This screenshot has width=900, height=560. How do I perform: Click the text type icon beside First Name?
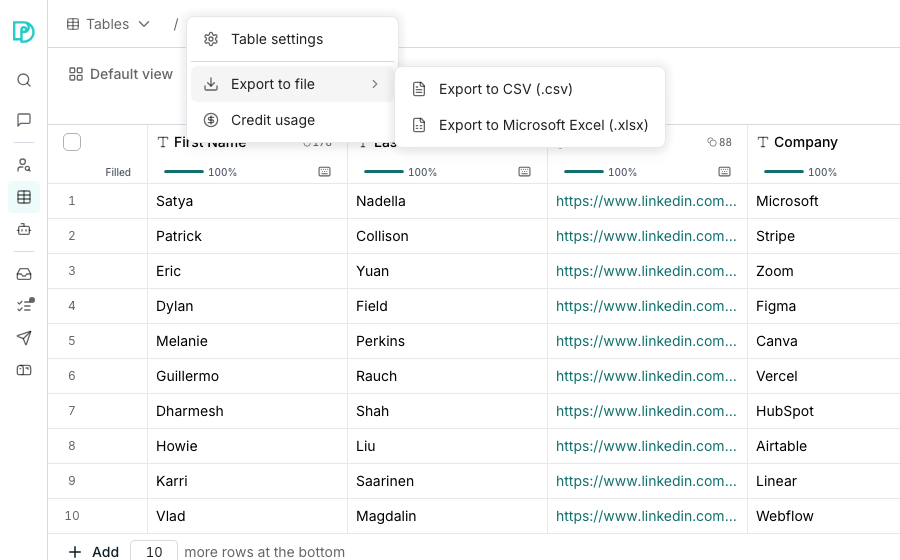(x=163, y=142)
